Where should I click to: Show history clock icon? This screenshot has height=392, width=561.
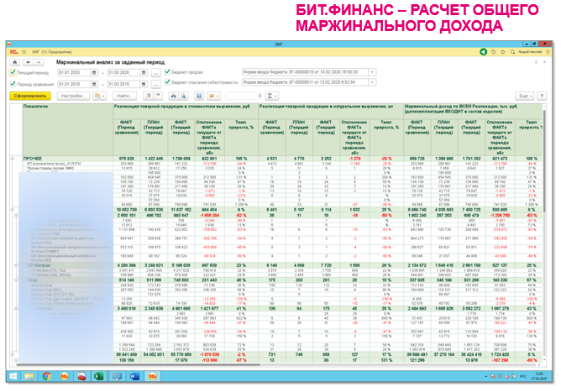[x=493, y=52]
